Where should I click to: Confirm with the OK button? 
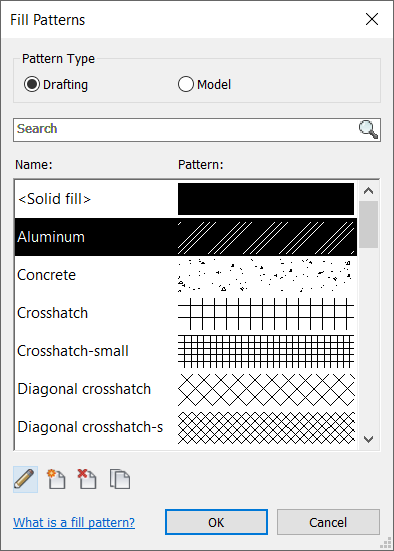[216, 522]
